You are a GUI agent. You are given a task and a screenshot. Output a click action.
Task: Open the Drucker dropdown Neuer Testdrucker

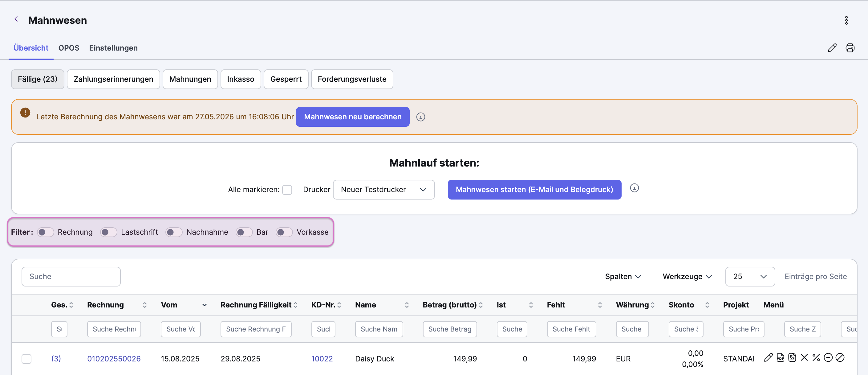[384, 190]
